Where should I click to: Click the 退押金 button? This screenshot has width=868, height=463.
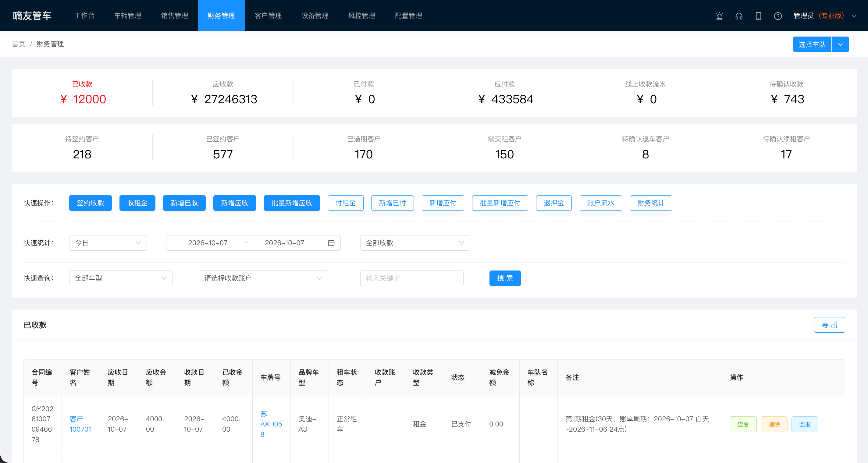[x=553, y=203]
